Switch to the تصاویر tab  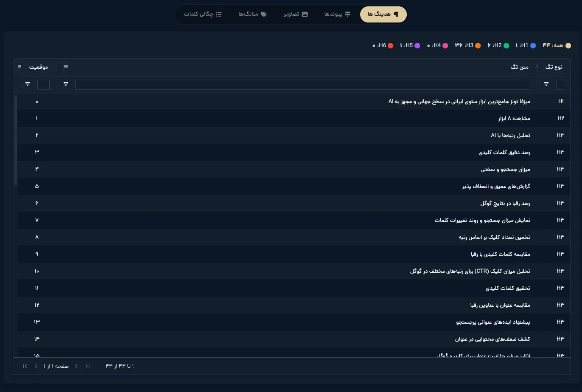(296, 14)
